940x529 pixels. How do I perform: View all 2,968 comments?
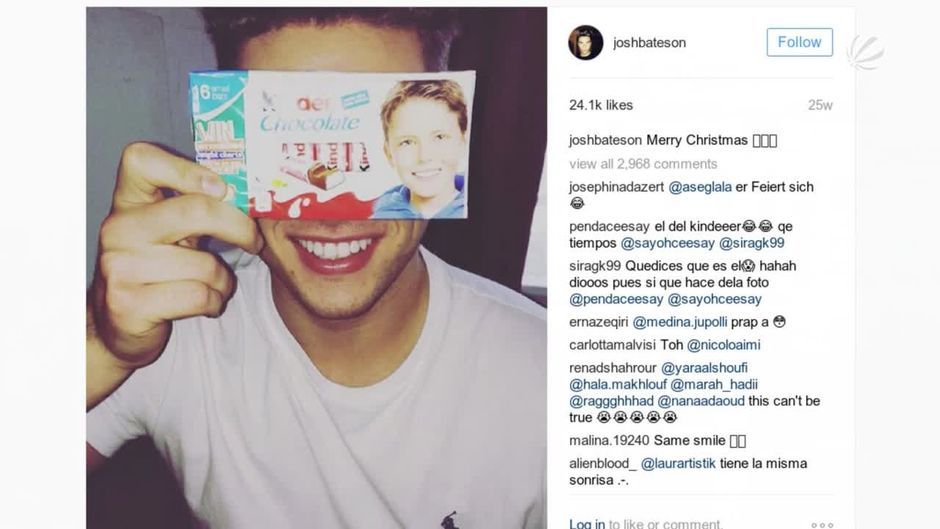643,164
